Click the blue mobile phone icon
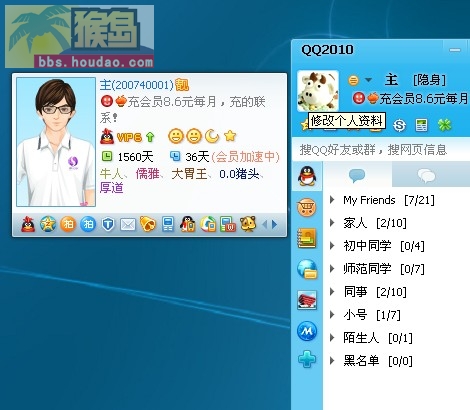 click(168, 224)
